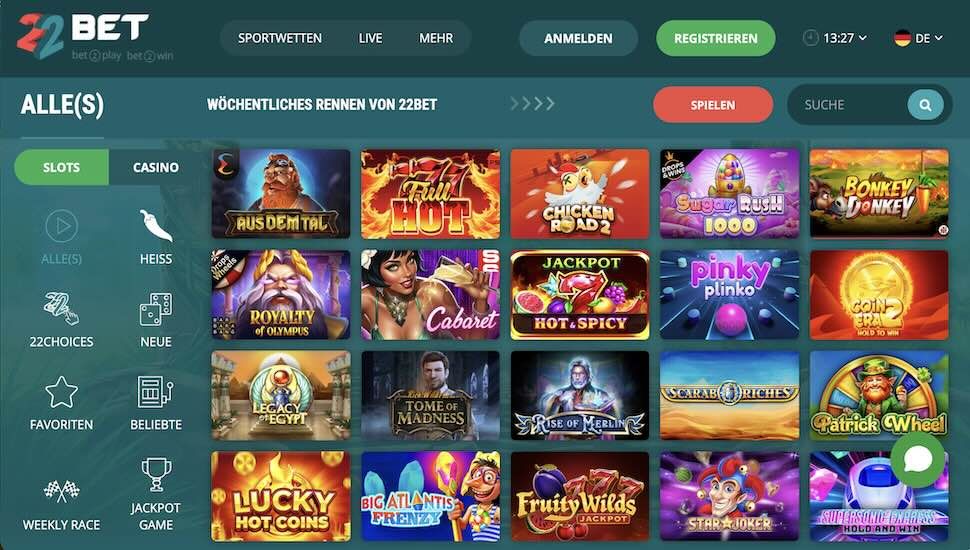Switch to the Slots toggle

coord(61,167)
